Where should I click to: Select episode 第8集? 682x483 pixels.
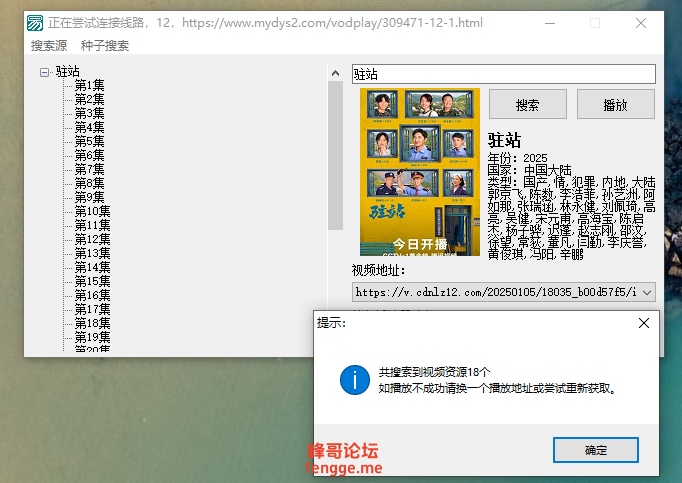(89, 183)
